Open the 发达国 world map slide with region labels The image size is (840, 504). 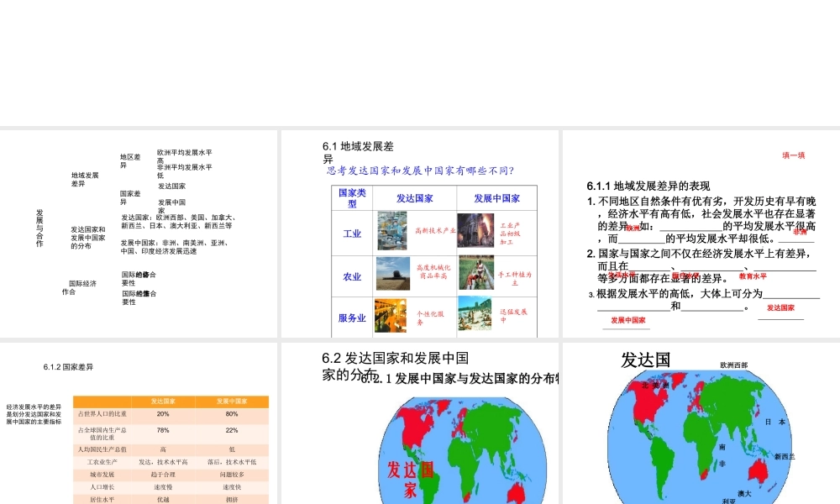701,423
